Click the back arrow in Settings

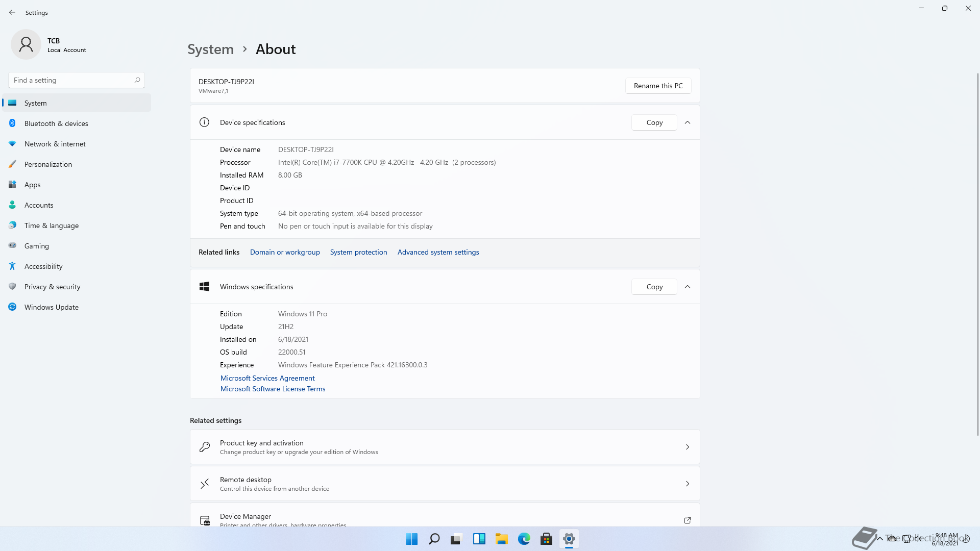pyautogui.click(x=12, y=12)
